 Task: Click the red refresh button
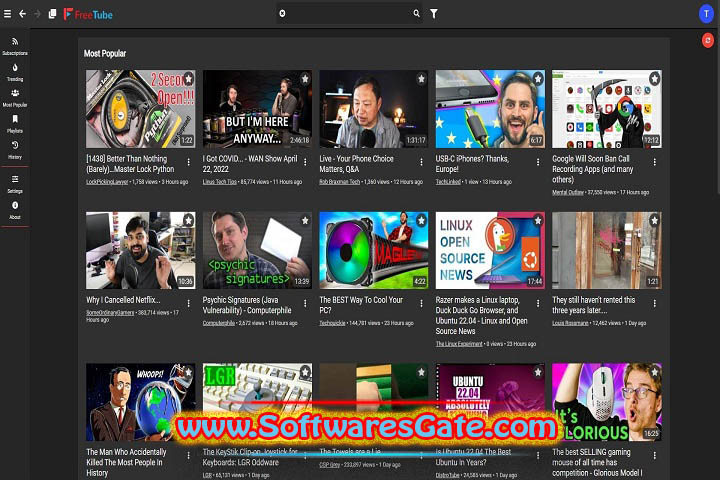point(708,40)
